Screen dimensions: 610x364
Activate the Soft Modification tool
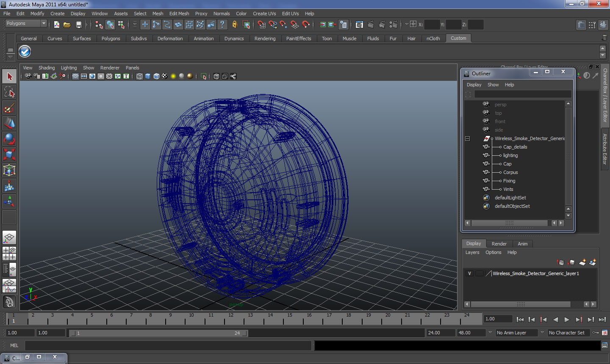[9, 186]
